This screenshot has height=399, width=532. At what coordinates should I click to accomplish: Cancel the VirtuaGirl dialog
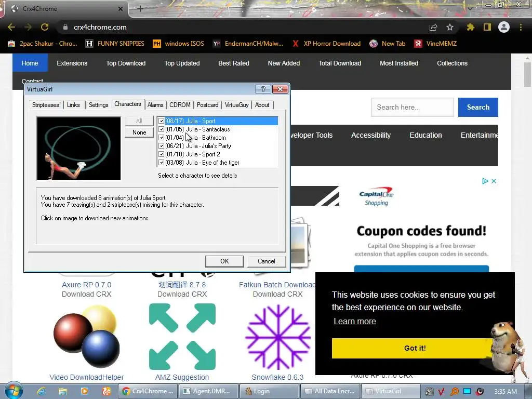click(x=267, y=261)
